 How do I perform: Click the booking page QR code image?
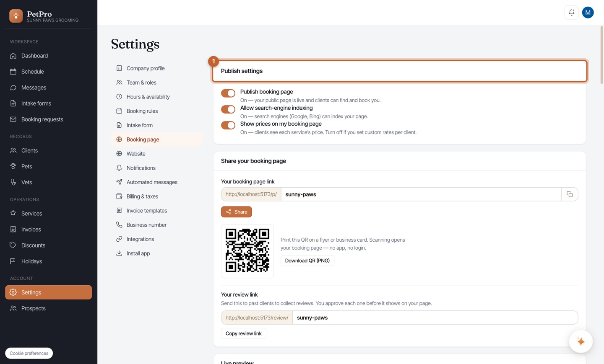point(247,251)
